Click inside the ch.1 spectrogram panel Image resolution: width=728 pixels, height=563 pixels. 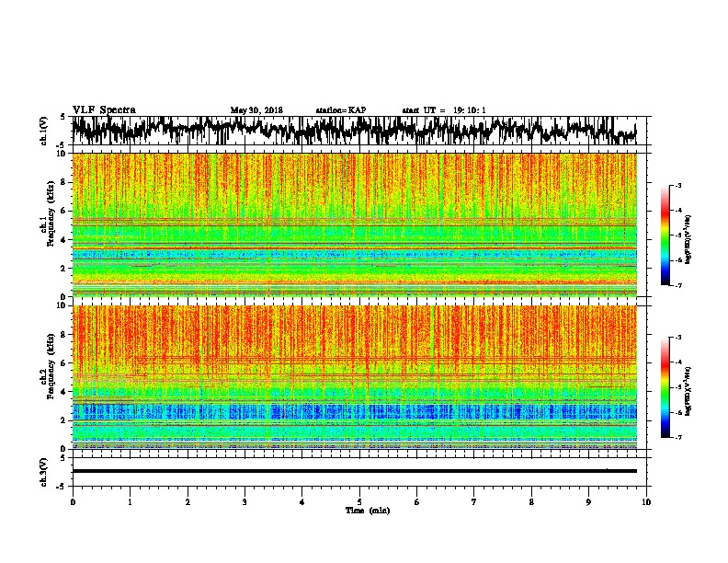(x=355, y=224)
